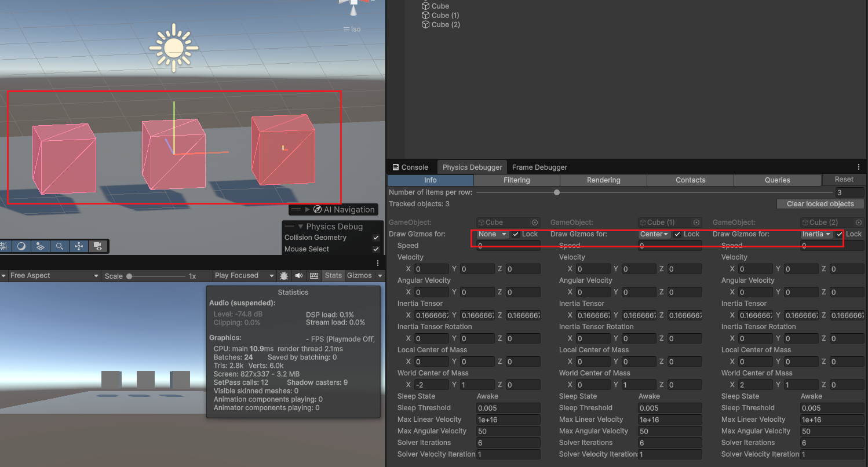This screenshot has width=868, height=467.
Task: Toggle the scene lighting sphere icon
Action: click(21, 246)
